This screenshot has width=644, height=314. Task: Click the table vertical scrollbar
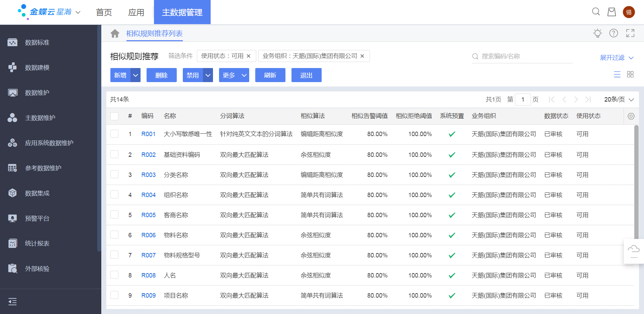[636, 183]
